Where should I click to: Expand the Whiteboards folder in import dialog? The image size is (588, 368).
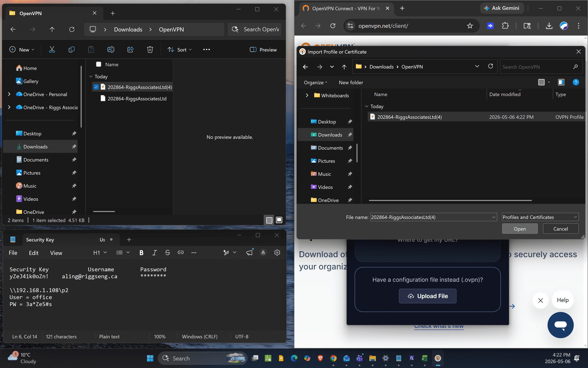click(x=307, y=95)
